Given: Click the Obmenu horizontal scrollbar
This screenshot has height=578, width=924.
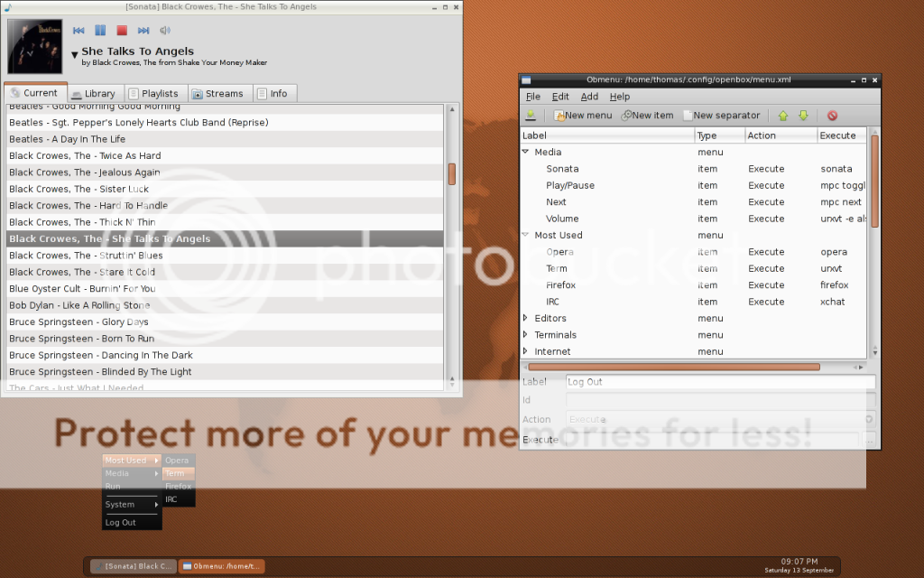Looking at the screenshot, I should pyautogui.click(x=673, y=367).
